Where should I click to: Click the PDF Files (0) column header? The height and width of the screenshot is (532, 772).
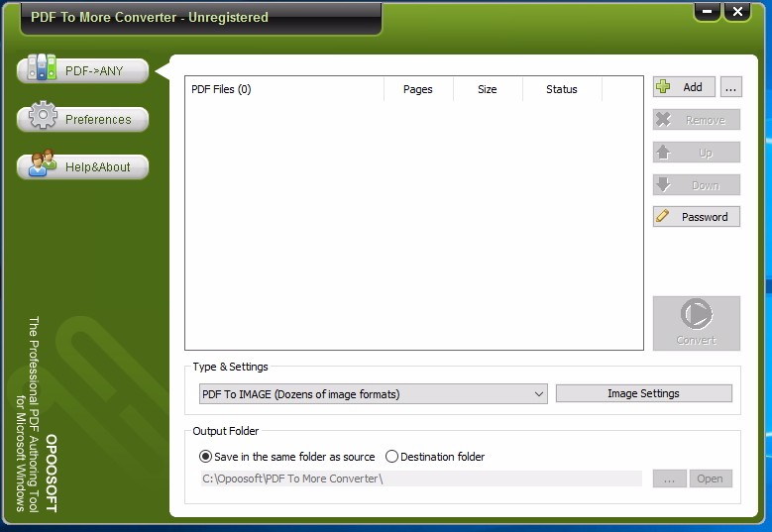point(284,89)
